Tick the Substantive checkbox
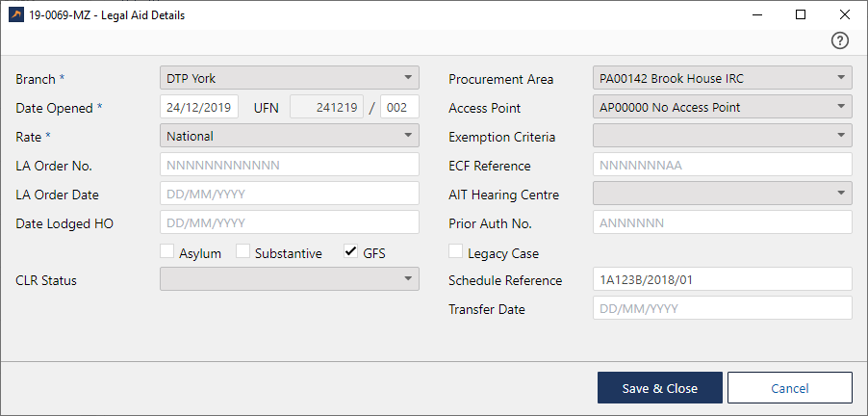868x416 pixels. (243, 252)
